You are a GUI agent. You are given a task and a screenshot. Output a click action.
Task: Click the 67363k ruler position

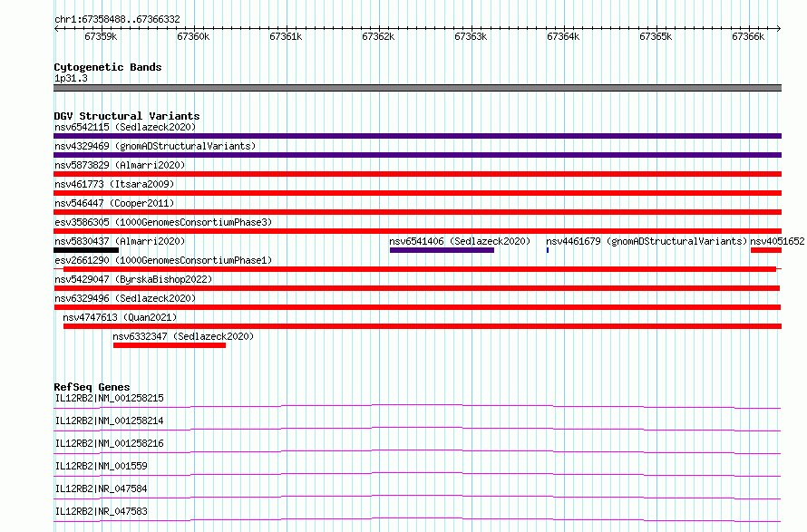[x=471, y=36]
